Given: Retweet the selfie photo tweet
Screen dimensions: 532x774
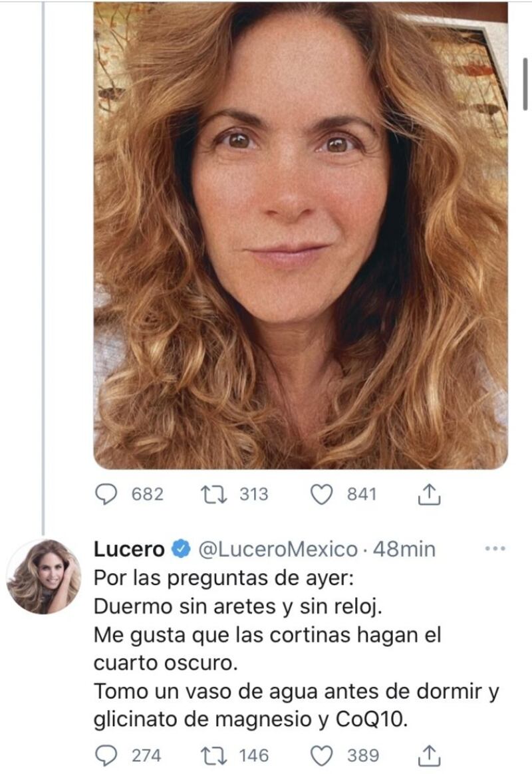Looking at the screenshot, I should coord(215,494).
